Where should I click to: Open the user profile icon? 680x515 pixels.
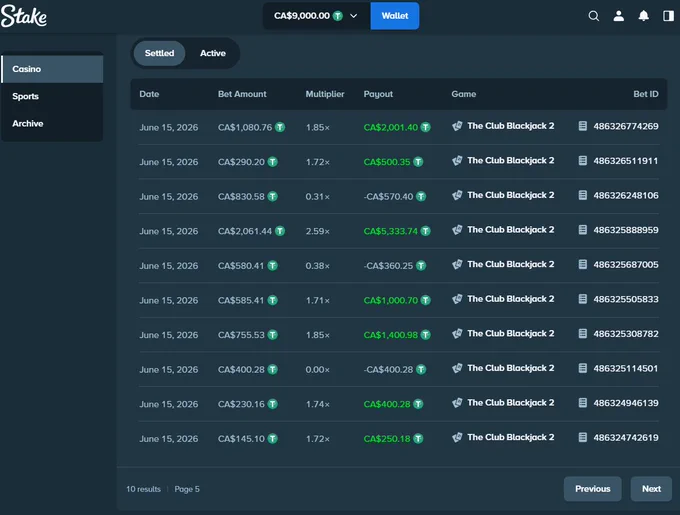click(x=619, y=16)
